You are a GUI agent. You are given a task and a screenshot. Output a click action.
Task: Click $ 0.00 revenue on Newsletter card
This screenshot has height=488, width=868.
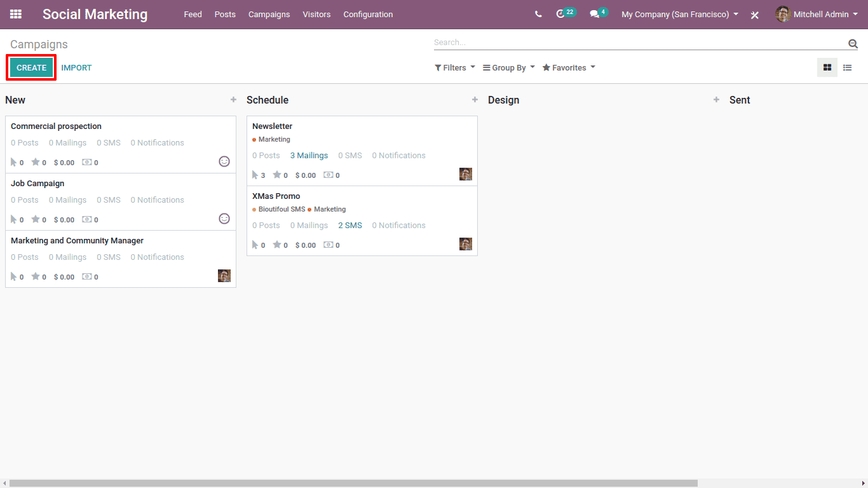(306, 175)
